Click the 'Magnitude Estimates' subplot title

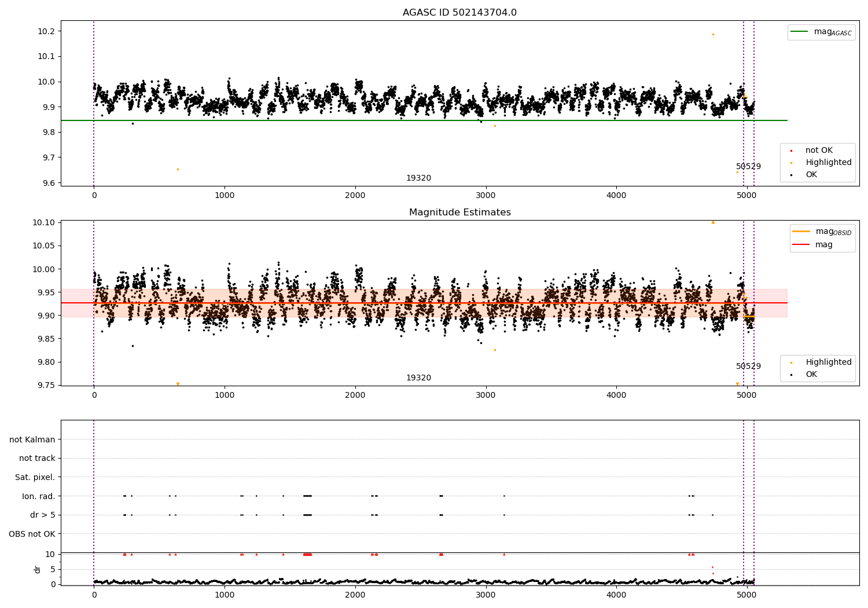pyautogui.click(x=459, y=213)
